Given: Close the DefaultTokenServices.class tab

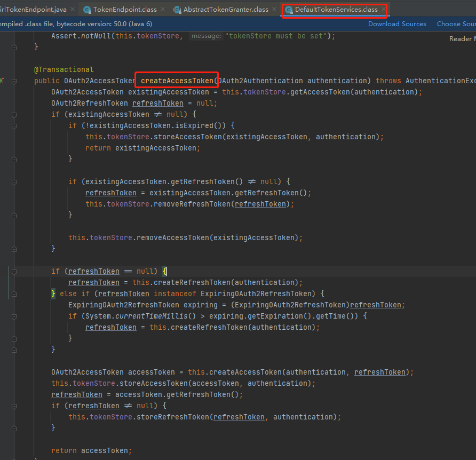Looking at the screenshot, I should tap(383, 10).
